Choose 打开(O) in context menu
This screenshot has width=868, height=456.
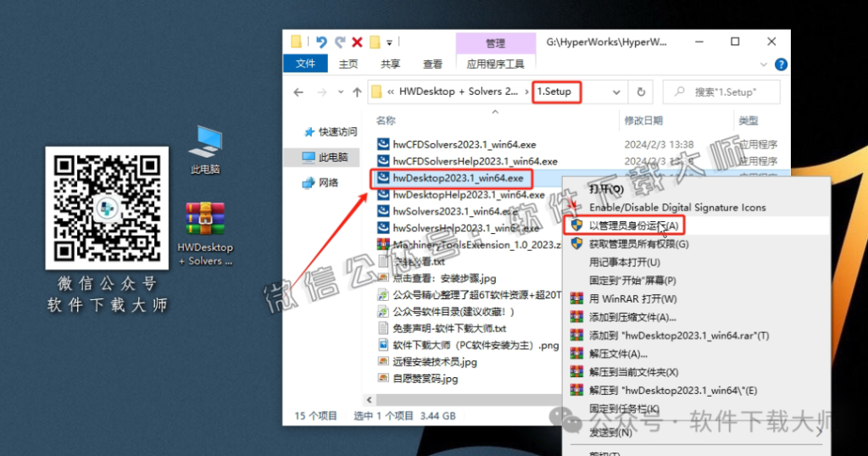[606, 189]
